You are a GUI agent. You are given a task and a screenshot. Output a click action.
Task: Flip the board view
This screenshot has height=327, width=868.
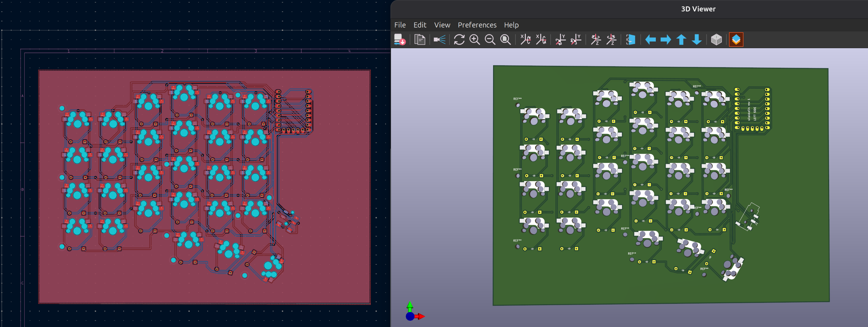[x=631, y=40]
